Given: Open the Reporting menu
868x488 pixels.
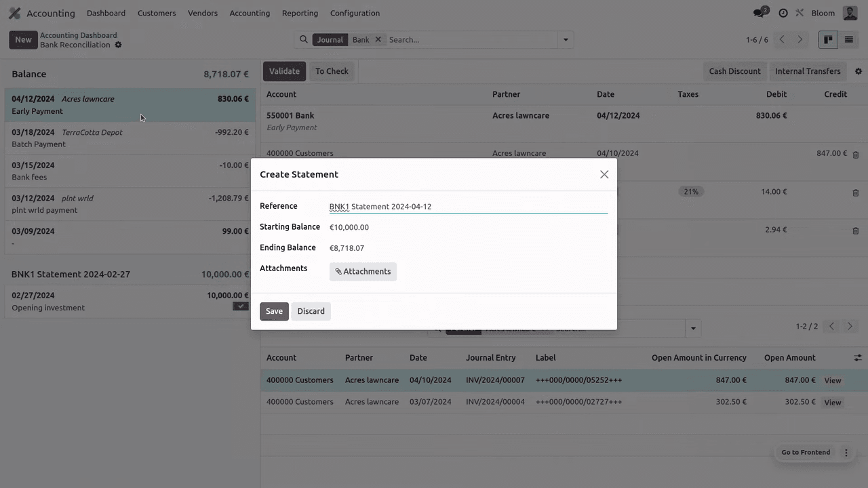Looking at the screenshot, I should tap(300, 13).
